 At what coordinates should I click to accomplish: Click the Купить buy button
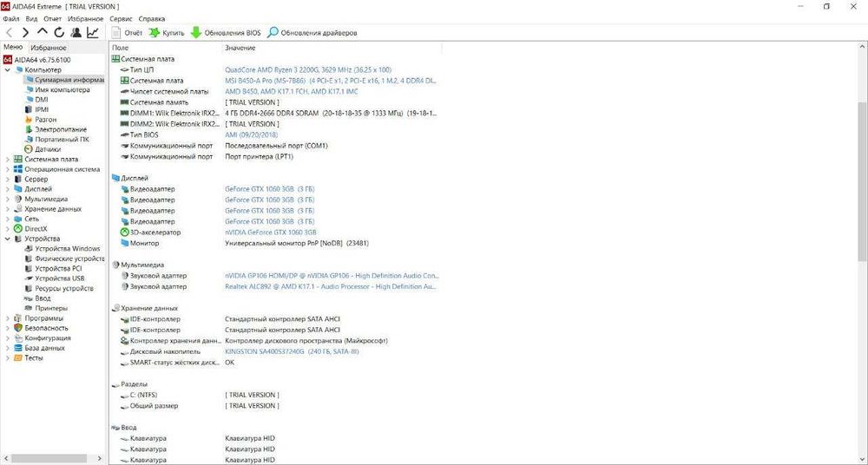pos(168,33)
